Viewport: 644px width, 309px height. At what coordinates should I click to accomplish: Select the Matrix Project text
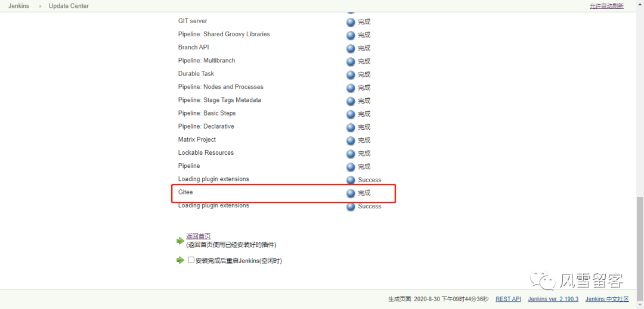(197, 139)
